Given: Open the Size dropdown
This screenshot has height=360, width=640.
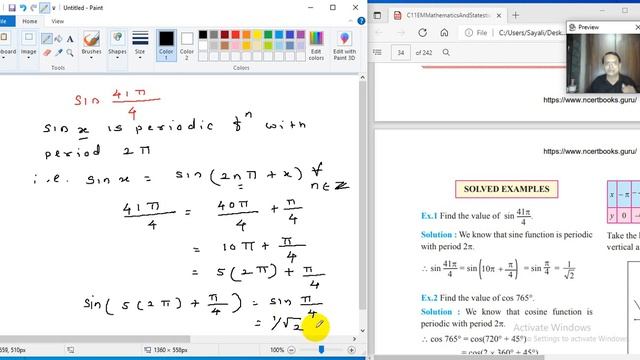Looking at the screenshot, I should coord(140,58).
